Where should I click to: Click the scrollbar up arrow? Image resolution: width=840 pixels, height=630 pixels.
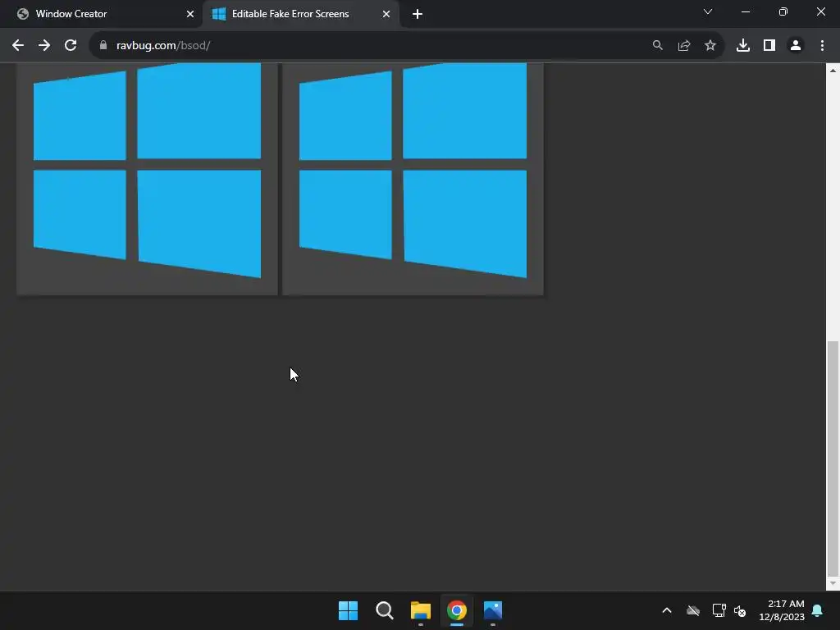pyautogui.click(x=833, y=71)
